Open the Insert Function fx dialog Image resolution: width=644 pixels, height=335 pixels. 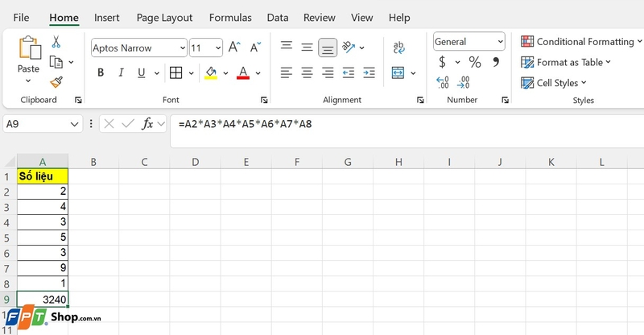coord(147,124)
